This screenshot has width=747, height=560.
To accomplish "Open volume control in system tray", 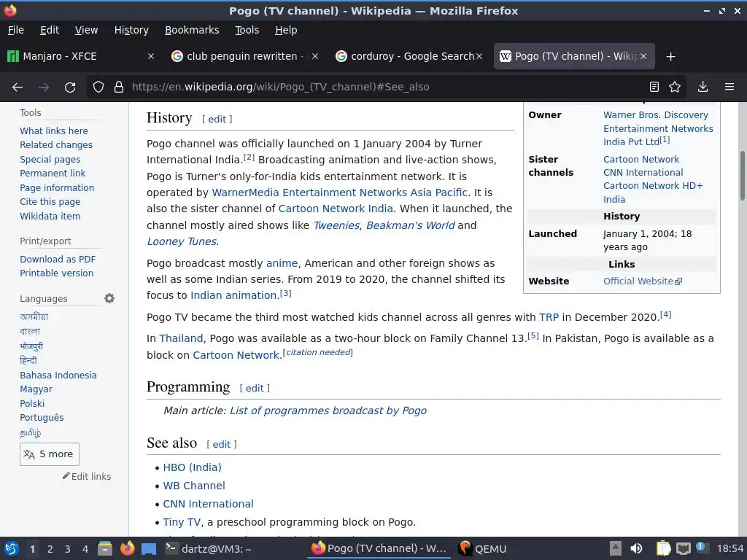I will tap(636, 548).
